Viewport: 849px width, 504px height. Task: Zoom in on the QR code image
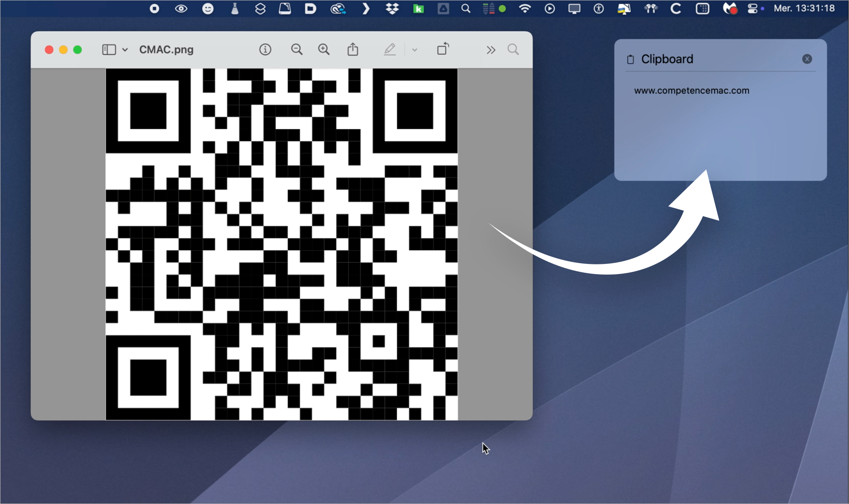pos(324,50)
